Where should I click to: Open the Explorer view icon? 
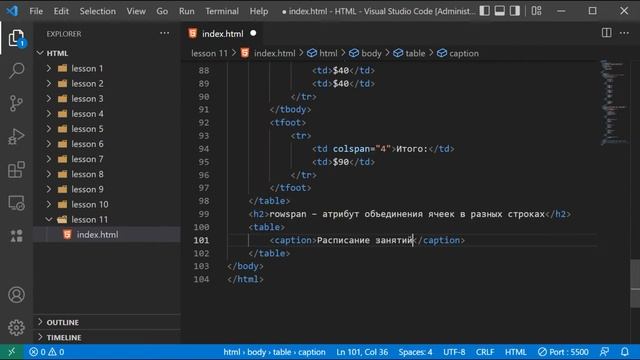click(x=16, y=38)
